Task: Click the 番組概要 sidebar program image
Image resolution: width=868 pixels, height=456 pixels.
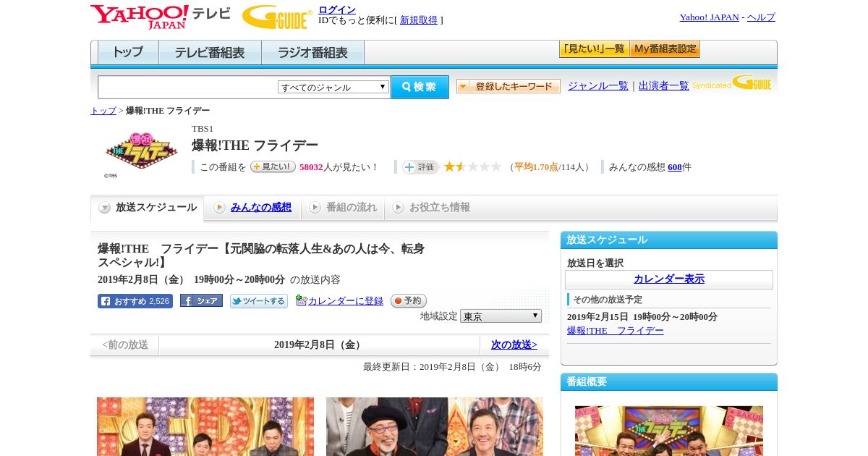Action: pyautogui.click(x=669, y=431)
